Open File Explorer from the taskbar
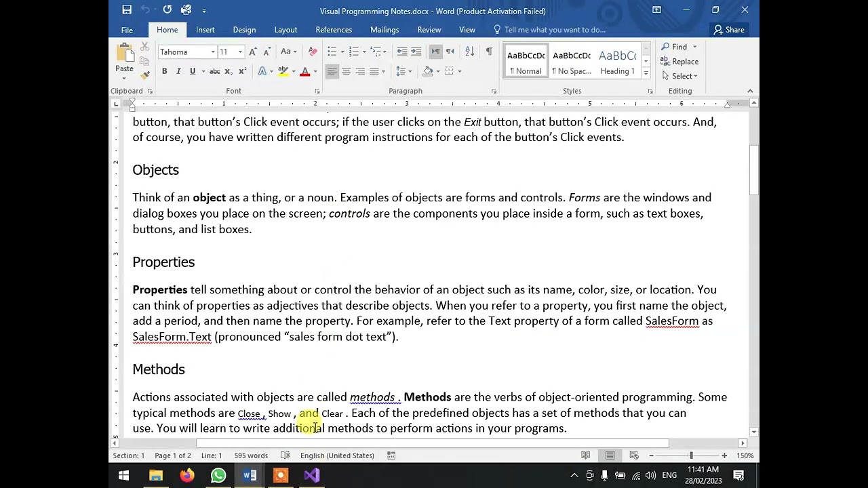The image size is (868, 488). pyautogui.click(x=156, y=476)
